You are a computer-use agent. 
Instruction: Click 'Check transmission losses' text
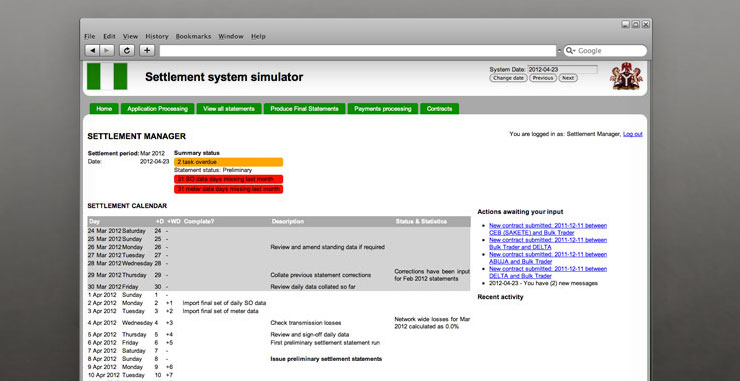[x=305, y=323]
